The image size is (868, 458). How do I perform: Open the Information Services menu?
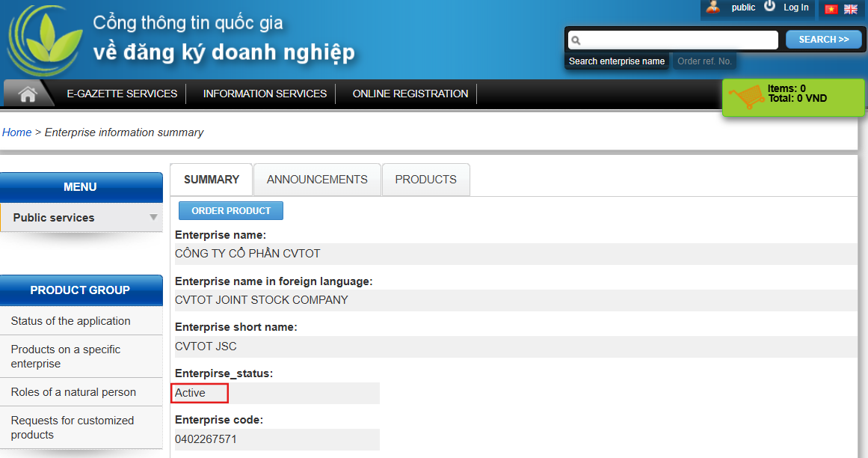265,94
